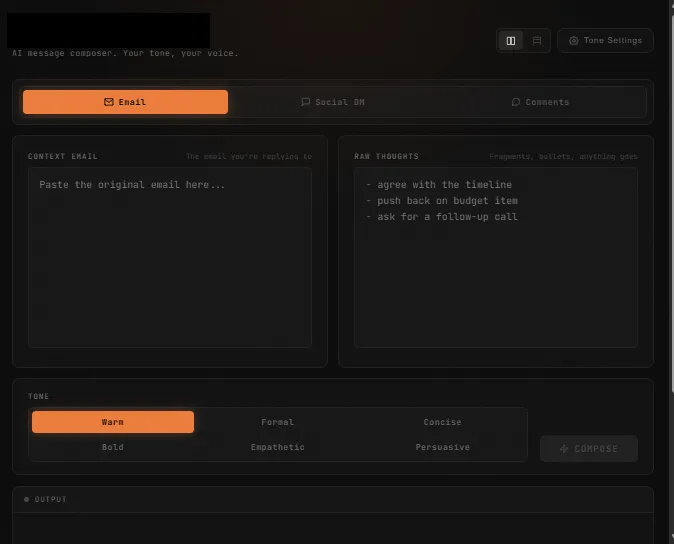Choose the Warm tone
The height and width of the screenshot is (544, 674).
[113, 422]
